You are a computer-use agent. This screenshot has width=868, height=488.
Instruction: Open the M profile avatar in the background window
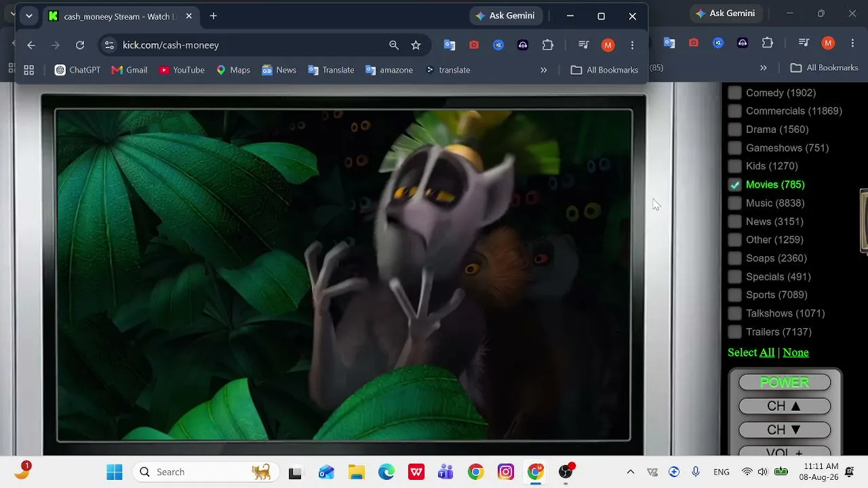(x=828, y=43)
